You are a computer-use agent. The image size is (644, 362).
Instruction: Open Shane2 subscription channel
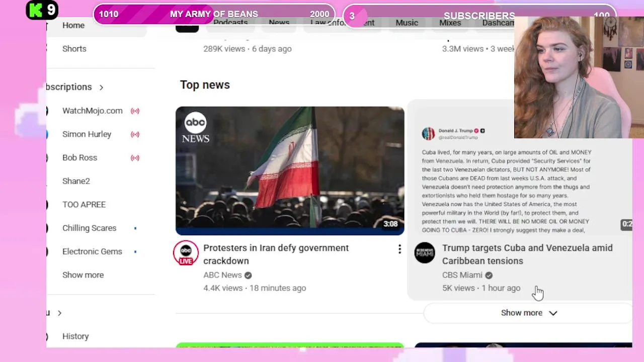[x=76, y=181]
